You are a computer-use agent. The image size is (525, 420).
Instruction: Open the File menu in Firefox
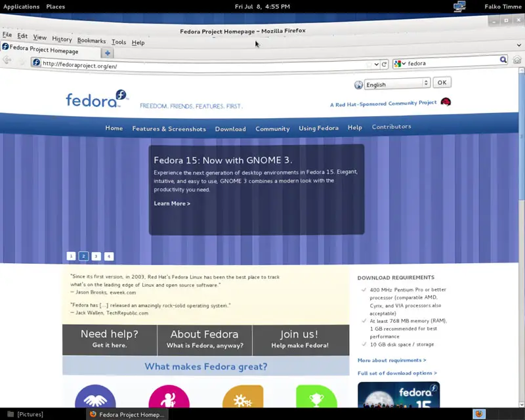pos(7,35)
